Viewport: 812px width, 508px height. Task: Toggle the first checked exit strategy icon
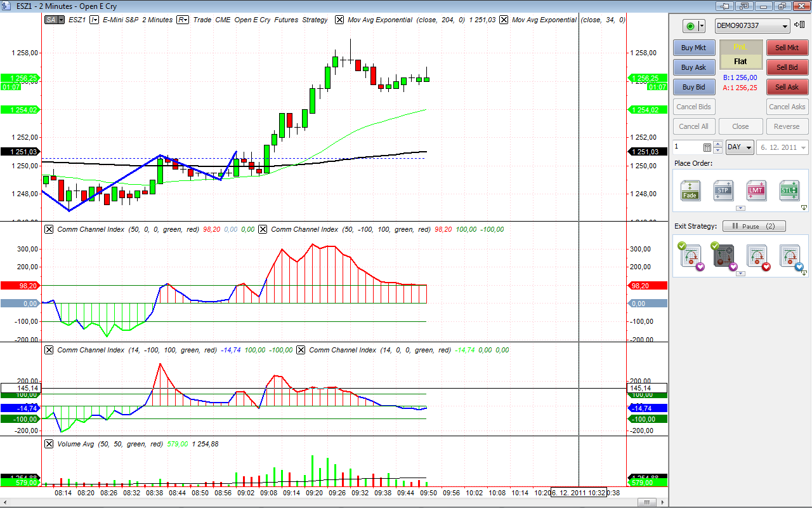pos(690,256)
